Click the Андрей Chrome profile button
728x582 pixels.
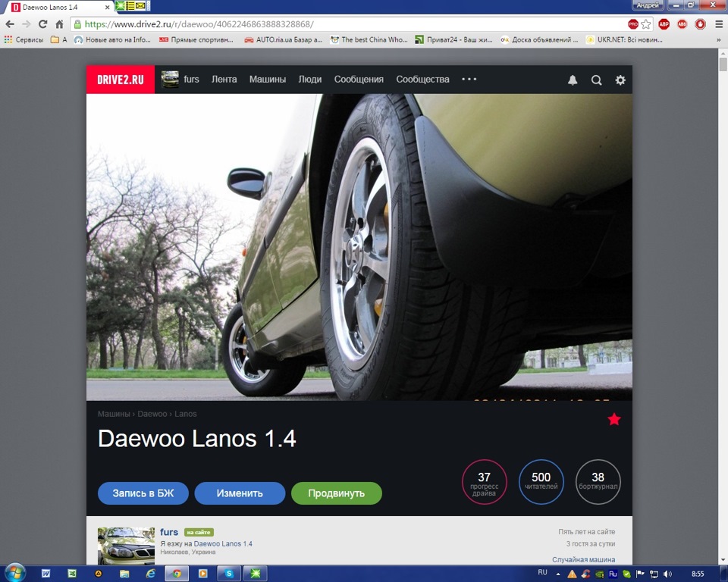click(648, 5)
